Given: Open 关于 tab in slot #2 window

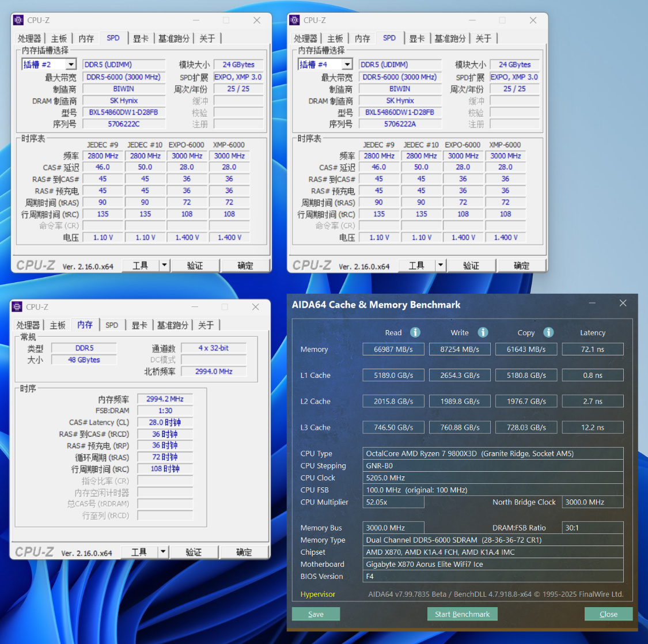Looking at the screenshot, I should click(207, 39).
